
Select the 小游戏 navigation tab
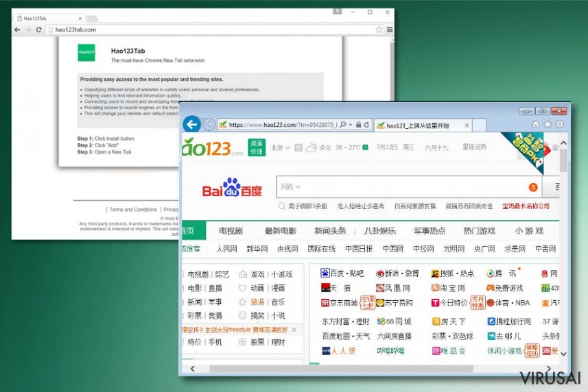click(x=529, y=231)
